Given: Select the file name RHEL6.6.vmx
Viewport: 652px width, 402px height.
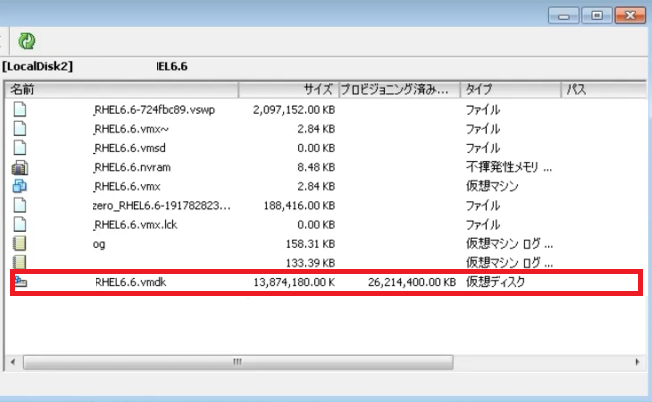Looking at the screenshot, I should coord(126,186).
